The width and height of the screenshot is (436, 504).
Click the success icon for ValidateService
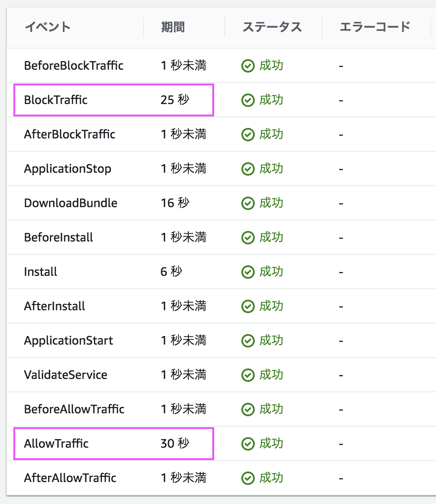point(248,375)
